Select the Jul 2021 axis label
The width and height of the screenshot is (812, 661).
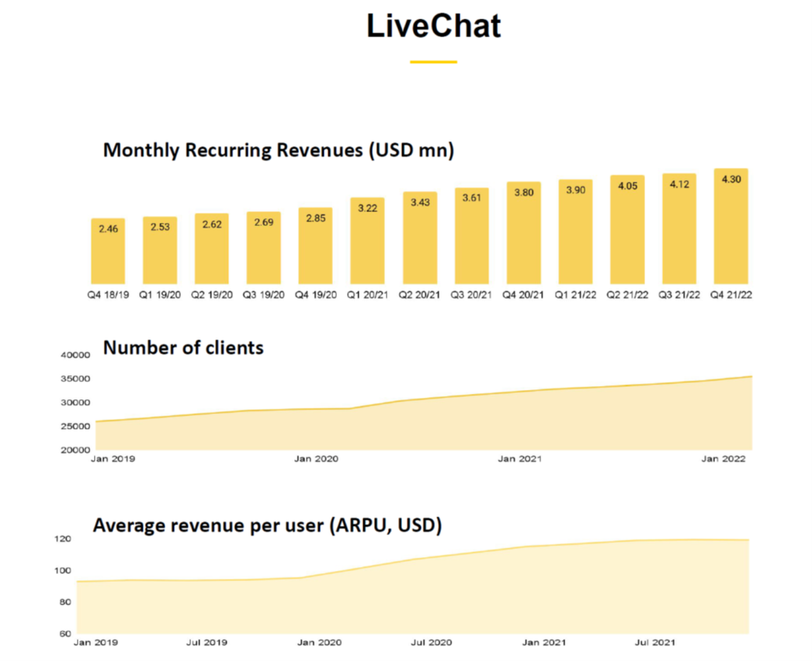655,643
